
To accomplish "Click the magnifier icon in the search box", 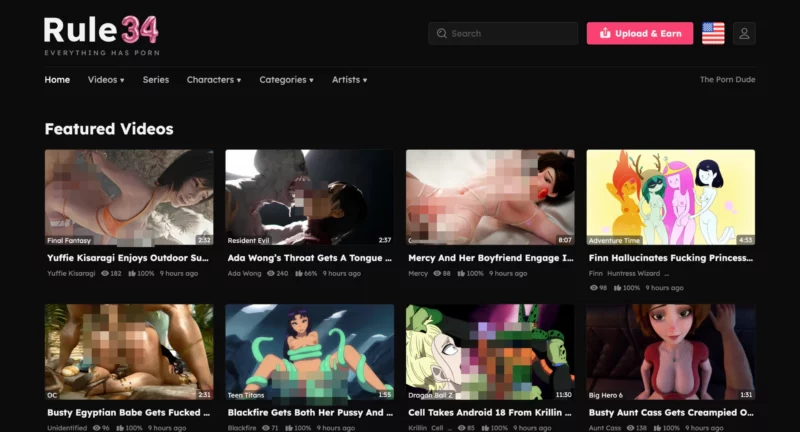I will 441,34.
